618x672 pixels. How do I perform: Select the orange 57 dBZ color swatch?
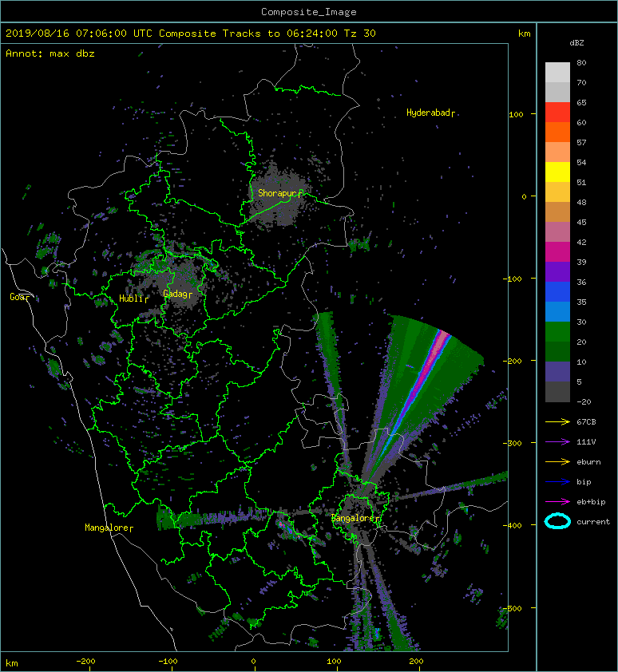pyautogui.click(x=557, y=132)
